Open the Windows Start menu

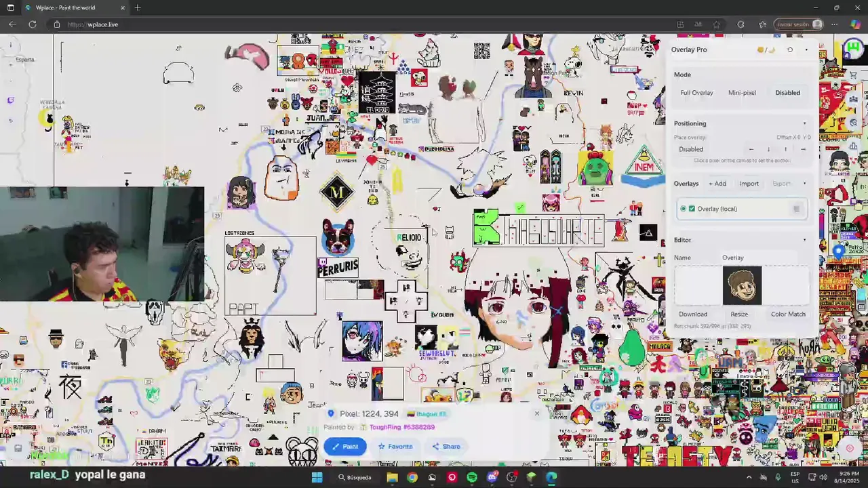[317, 477]
